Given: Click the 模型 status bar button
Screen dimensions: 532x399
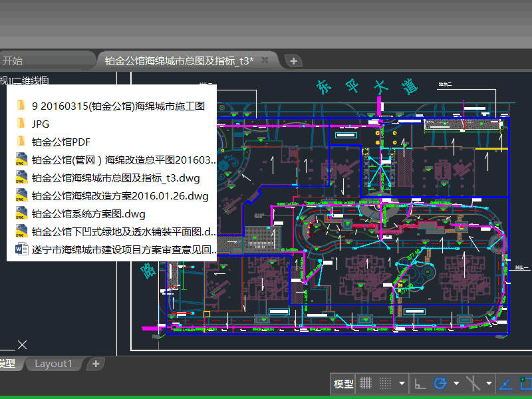Looking at the screenshot, I should [x=343, y=384].
